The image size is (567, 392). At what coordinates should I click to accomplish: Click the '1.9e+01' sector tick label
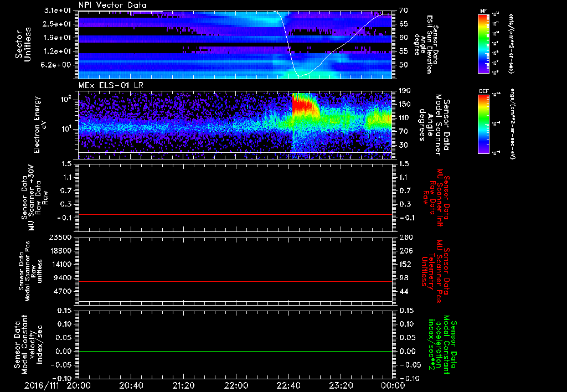pos(57,38)
